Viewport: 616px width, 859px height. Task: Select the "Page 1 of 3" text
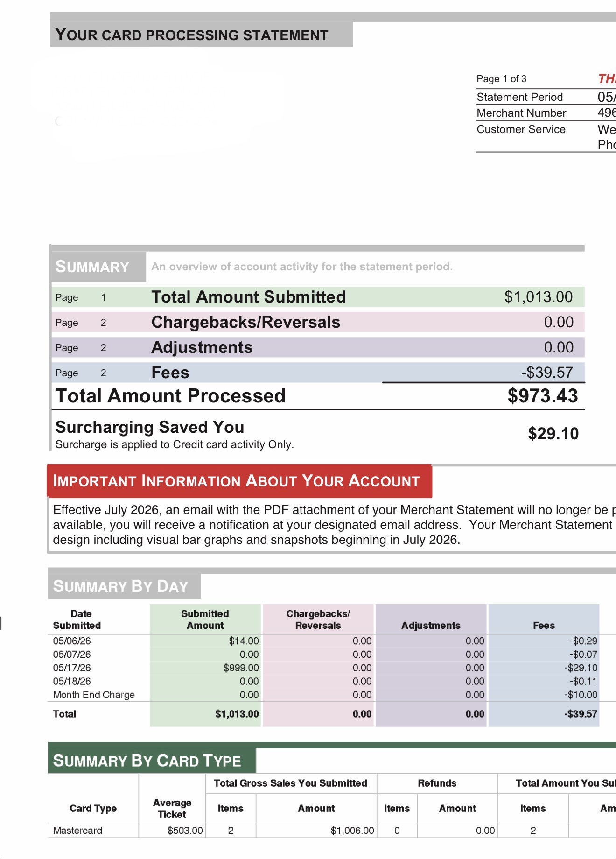tap(502, 79)
